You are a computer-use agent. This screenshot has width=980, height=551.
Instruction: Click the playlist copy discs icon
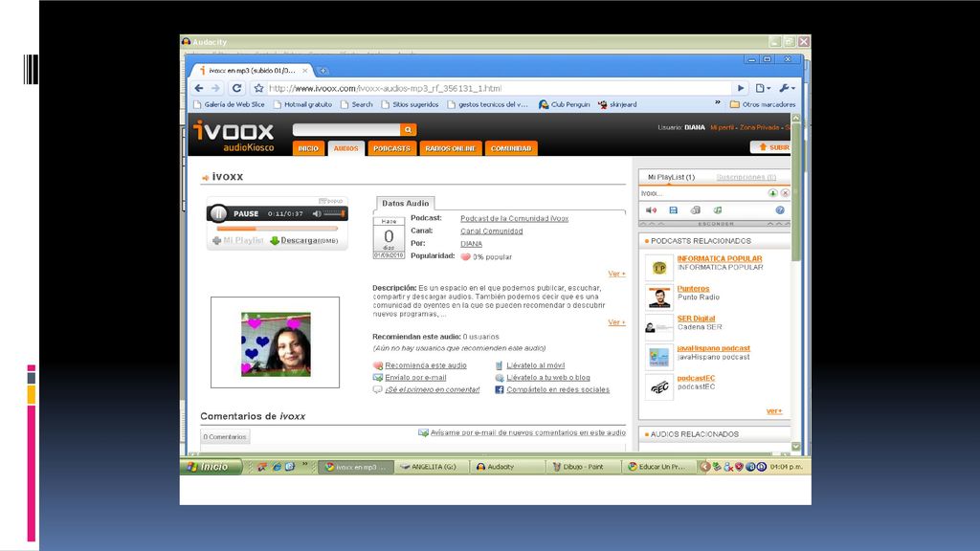coord(695,210)
